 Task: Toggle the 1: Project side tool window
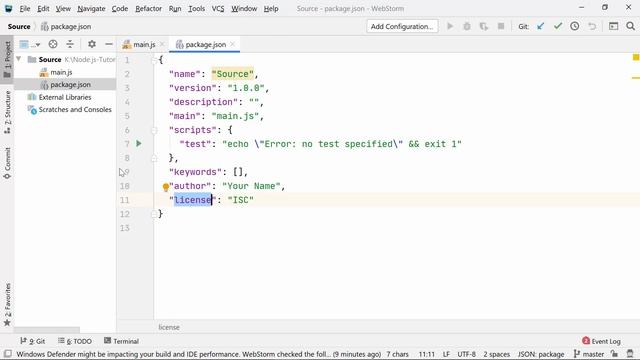[x=7, y=60]
